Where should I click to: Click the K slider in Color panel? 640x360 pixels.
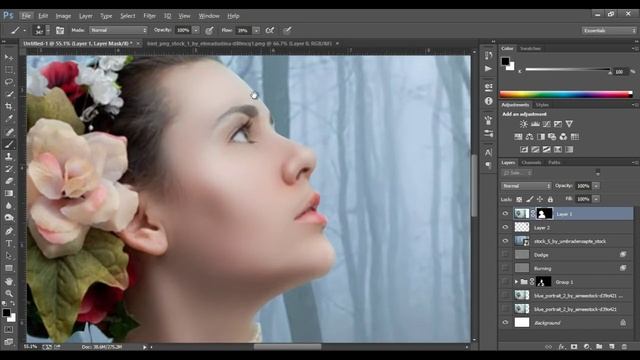568,70
